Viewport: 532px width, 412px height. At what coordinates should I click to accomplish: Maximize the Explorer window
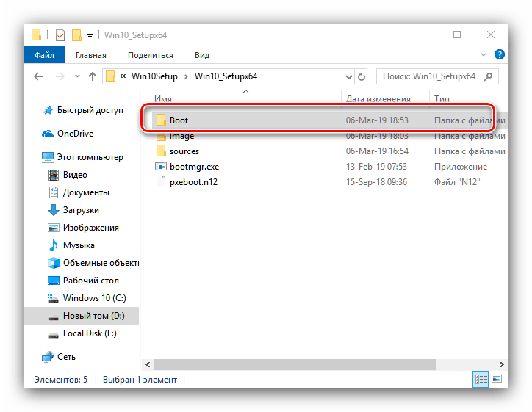457,35
